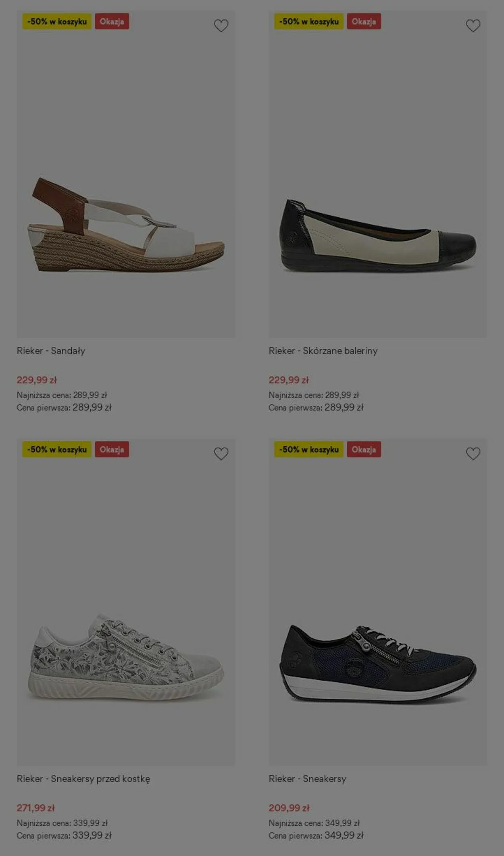Open floral sneaker product image

[x=126, y=657]
